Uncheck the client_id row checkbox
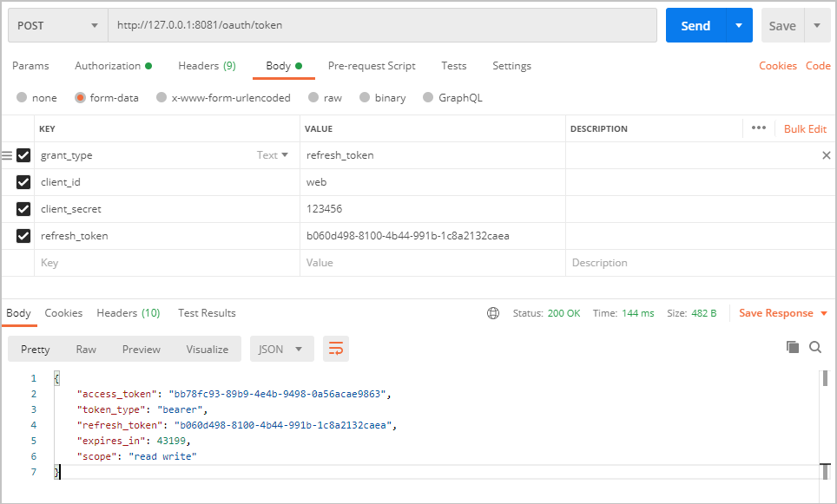837x504 pixels. [23, 182]
